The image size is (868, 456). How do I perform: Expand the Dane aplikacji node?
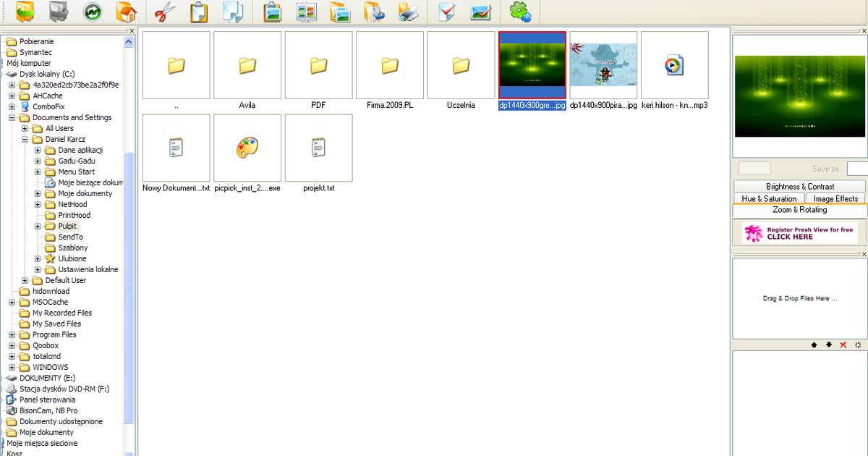pyautogui.click(x=38, y=150)
